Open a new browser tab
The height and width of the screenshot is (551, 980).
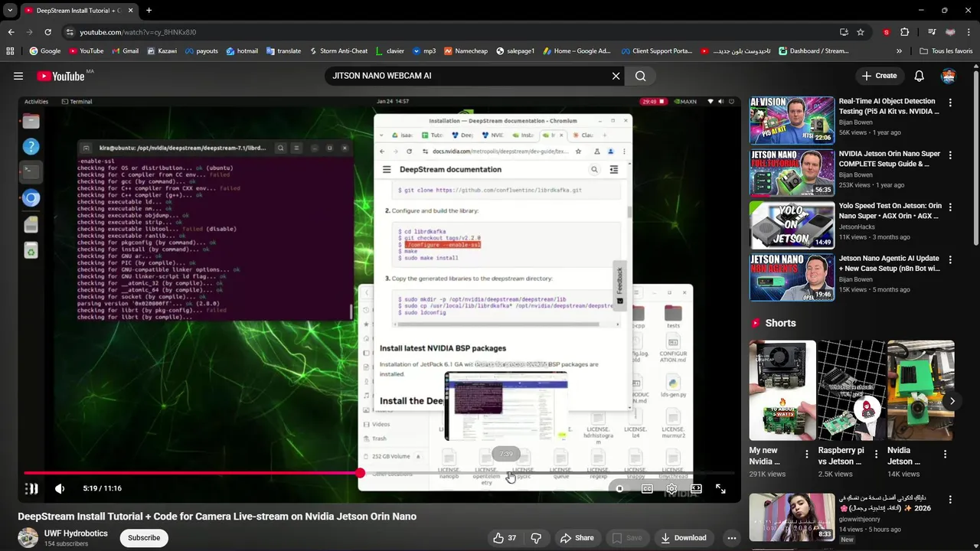[149, 11]
